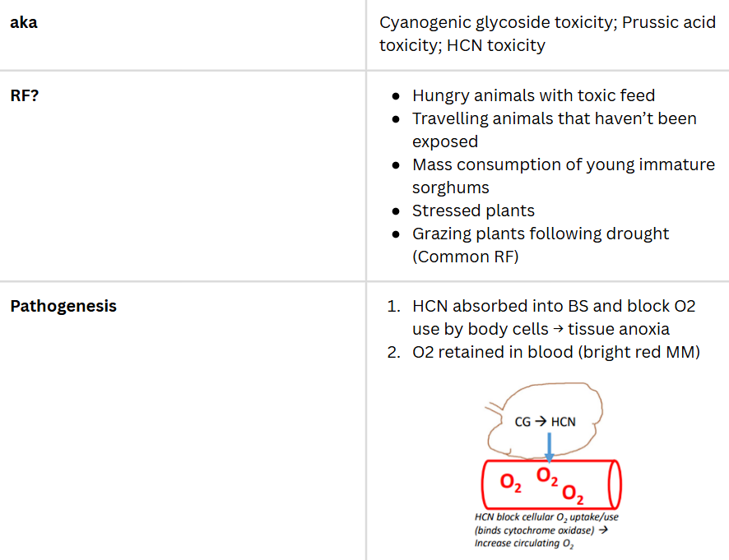Click the "Hungry animals with toxic feed" bullet
Viewport: 729px width, 560px height.
[533, 95]
